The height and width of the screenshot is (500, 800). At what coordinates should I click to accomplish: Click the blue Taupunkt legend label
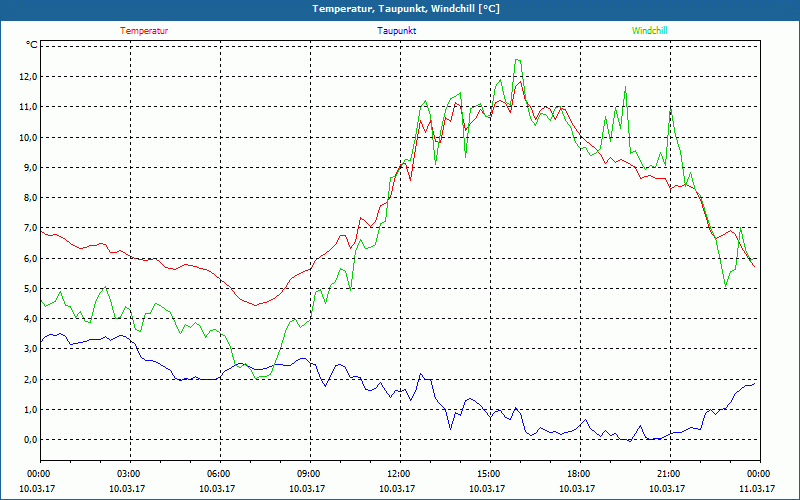coord(397,31)
